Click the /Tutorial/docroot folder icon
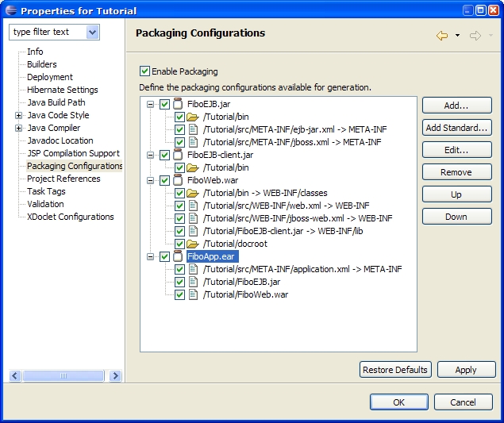This screenshot has height=423, width=504. [193, 244]
